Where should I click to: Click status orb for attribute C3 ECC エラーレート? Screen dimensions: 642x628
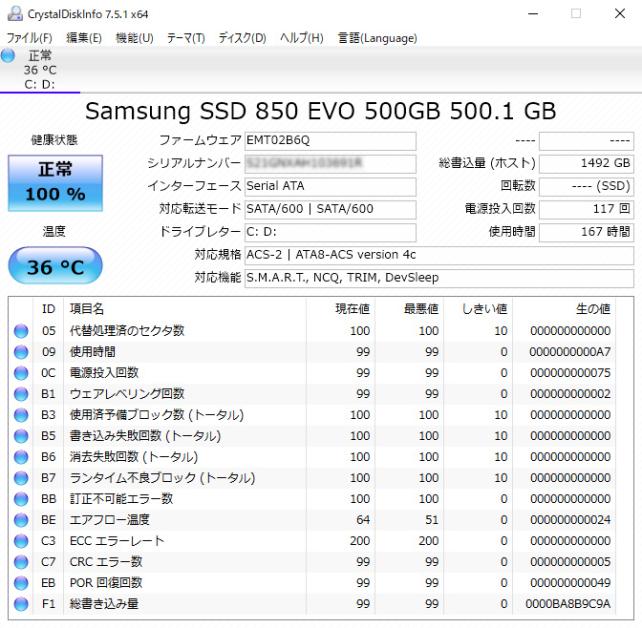[x=21, y=541]
